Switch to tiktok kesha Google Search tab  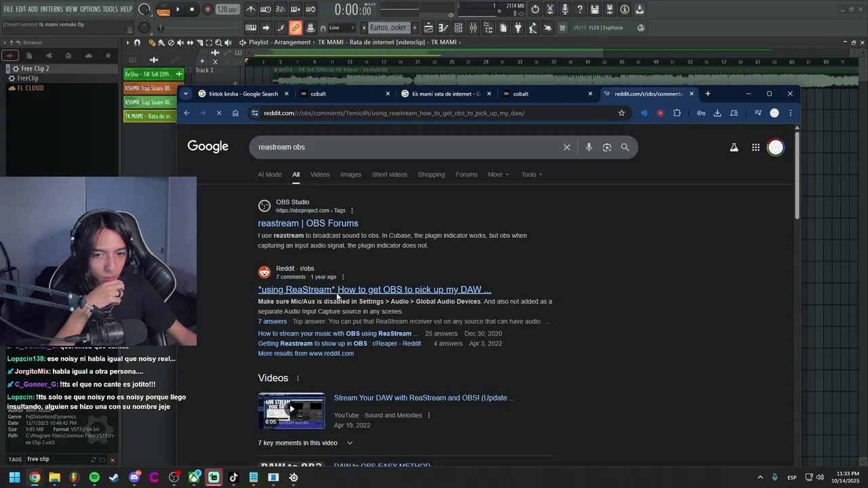pyautogui.click(x=243, y=94)
